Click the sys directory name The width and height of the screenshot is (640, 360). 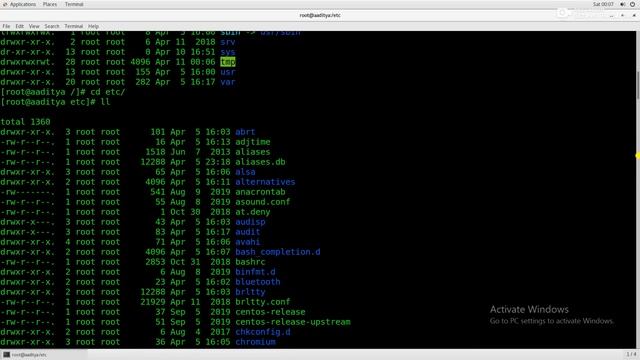click(x=228, y=52)
